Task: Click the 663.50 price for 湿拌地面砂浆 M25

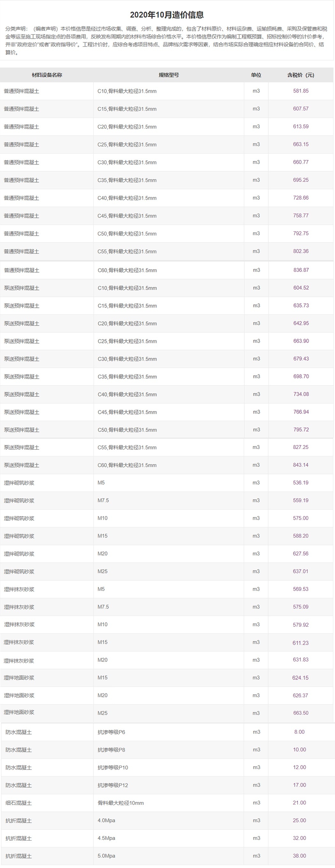Action: point(300,713)
